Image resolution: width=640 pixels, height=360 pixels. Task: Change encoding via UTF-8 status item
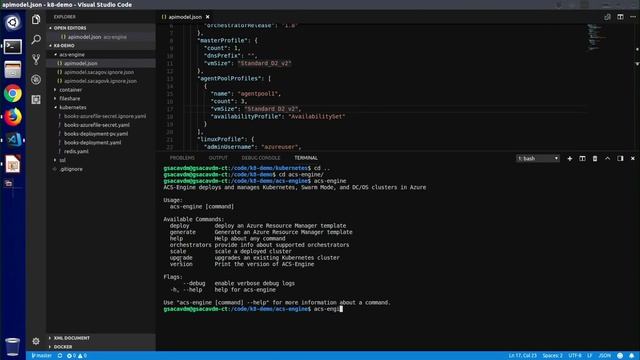coord(575,356)
